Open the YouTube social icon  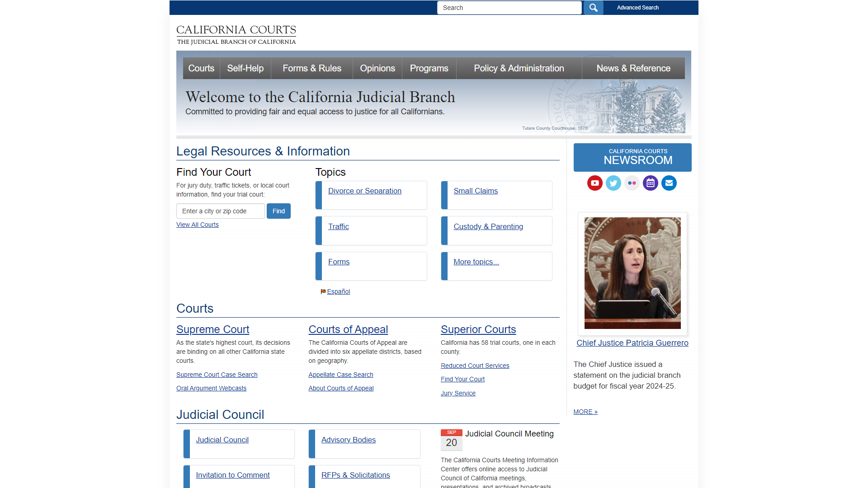click(595, 183)
